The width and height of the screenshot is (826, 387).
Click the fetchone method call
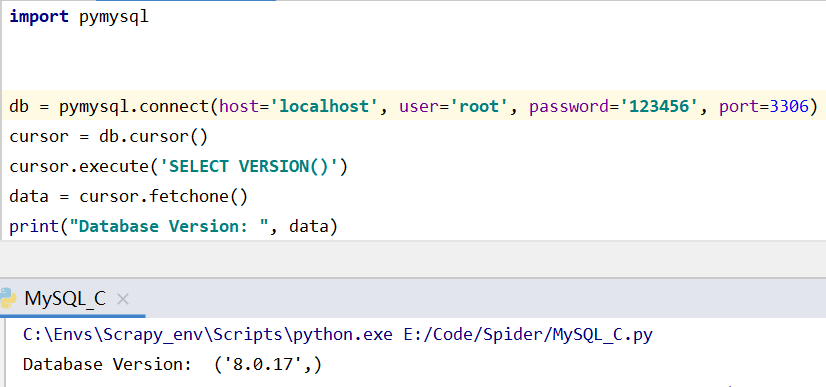198,197
